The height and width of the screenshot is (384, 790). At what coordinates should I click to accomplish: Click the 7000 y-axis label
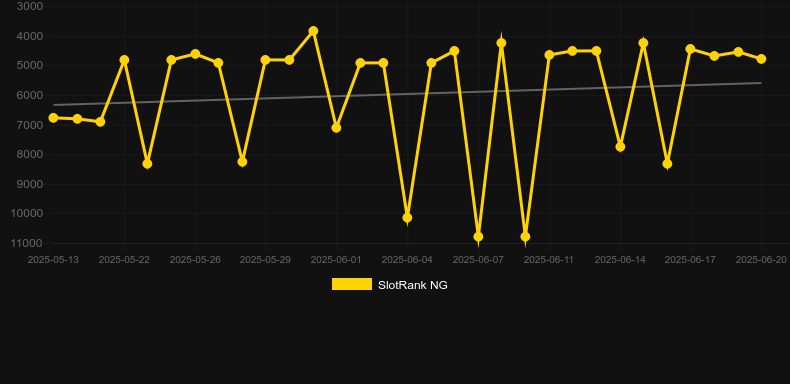coord(30,125)
